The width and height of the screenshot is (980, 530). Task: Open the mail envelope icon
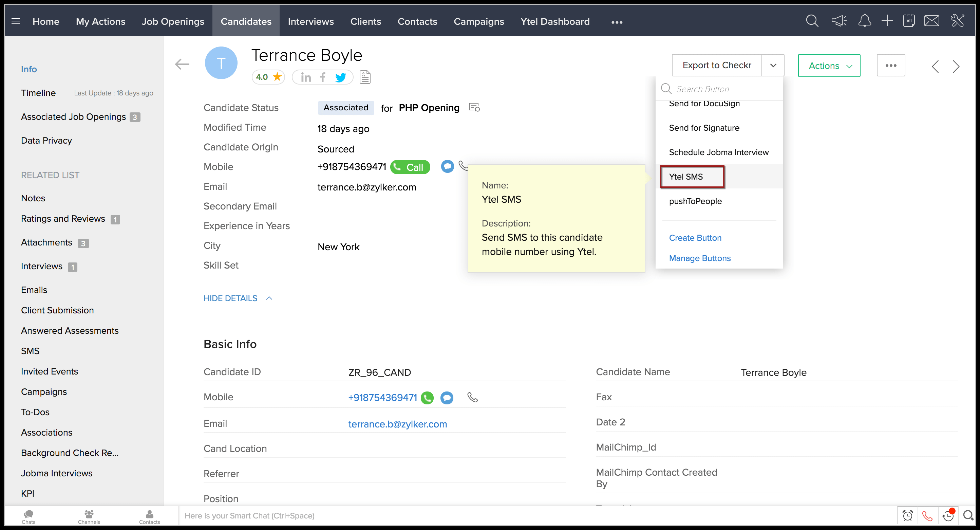pyautogui.click(x=932, y=21)
